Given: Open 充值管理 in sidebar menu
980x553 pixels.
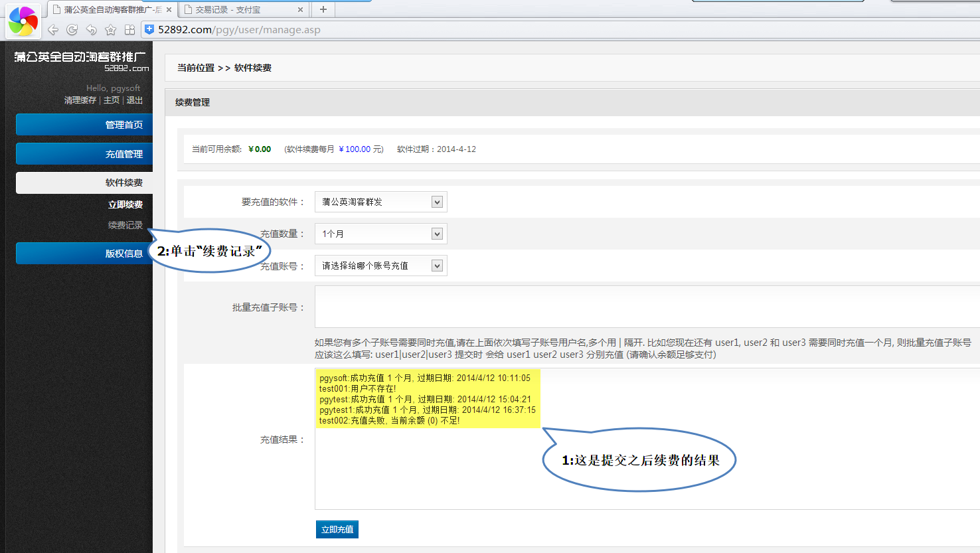Looking at the screenshot, I should [84, 154].
